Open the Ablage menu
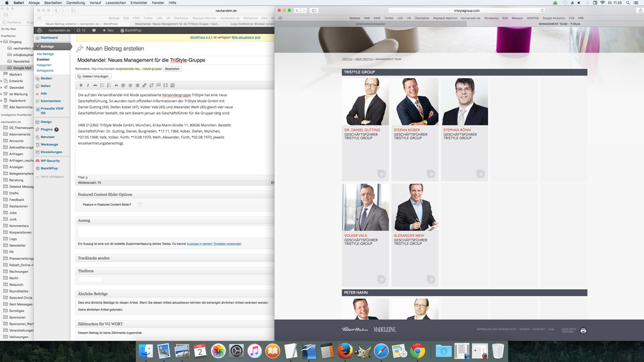Screen dimensions: 644x362 coord(34,3)
